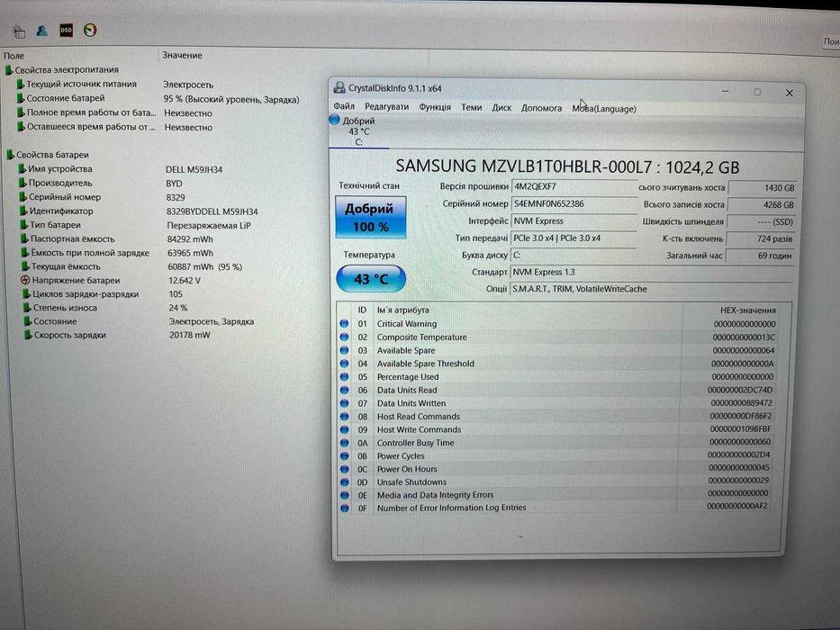
Task: Select the Серийный номер row in AIDA64
Action: pyautogui.click(x=103, y=197)
